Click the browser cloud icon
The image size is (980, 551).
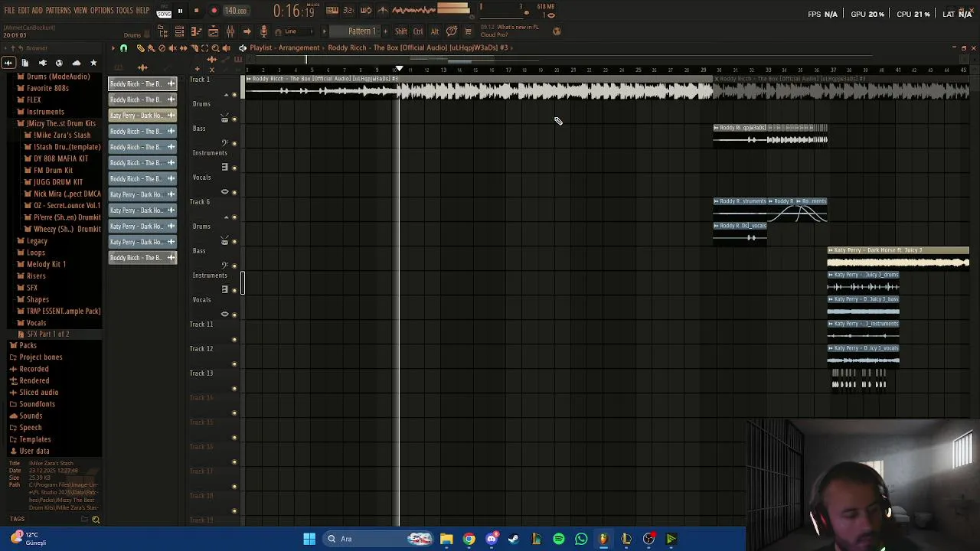76,63
